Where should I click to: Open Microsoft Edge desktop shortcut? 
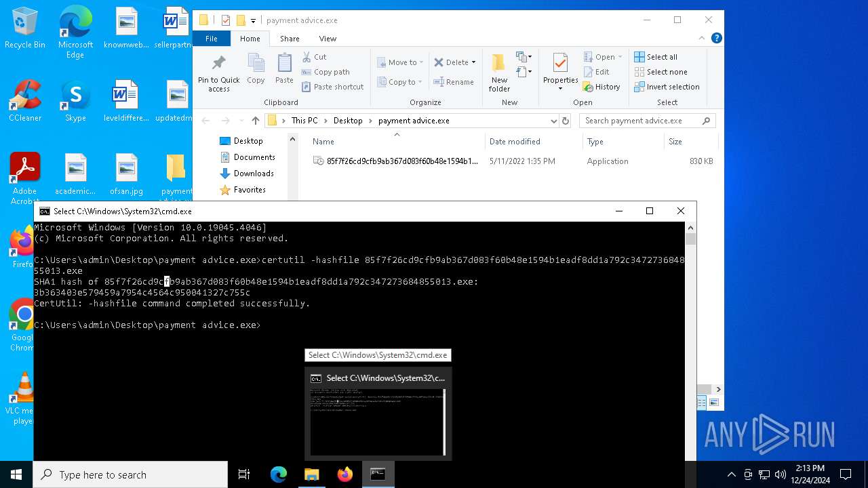75,33
